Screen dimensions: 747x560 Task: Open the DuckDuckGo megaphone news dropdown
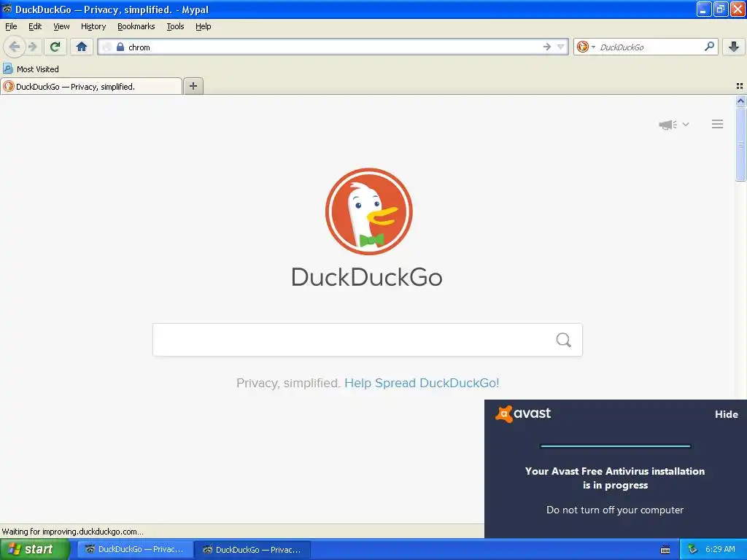coord(673,124)
